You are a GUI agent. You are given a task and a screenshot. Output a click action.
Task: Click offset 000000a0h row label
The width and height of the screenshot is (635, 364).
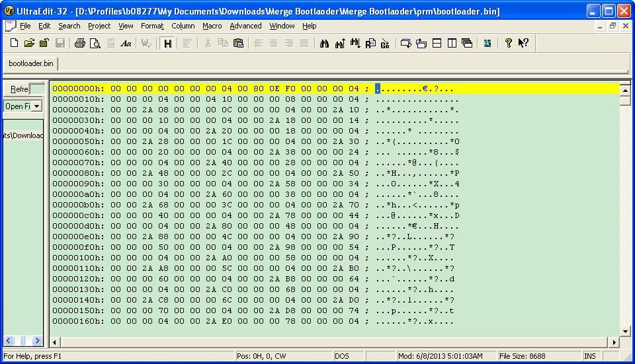click(x=78, y=194)
